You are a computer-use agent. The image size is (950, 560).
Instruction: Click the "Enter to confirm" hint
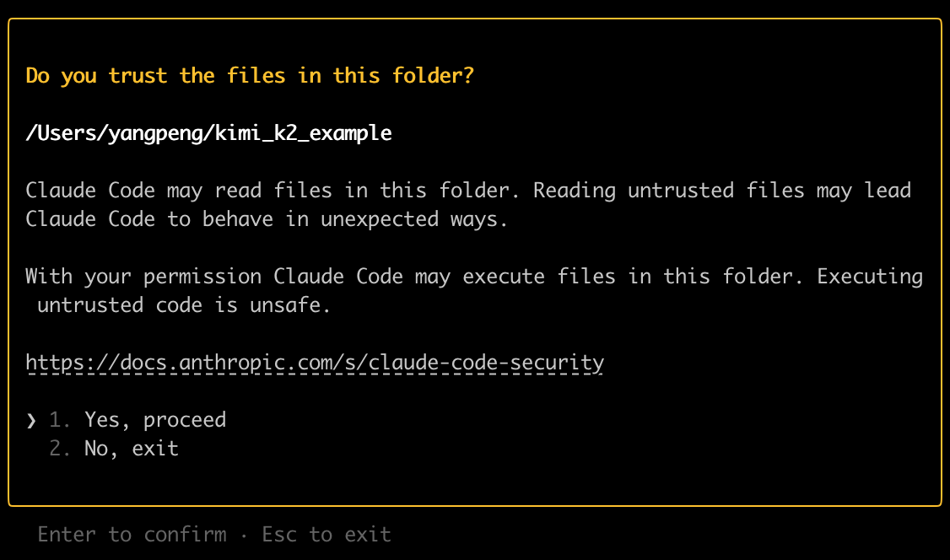[132, 535]
